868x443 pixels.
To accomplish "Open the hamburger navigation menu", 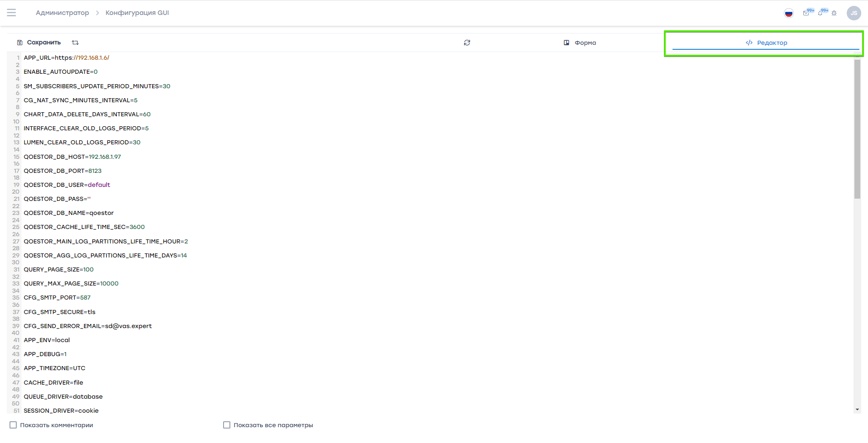I will click(12, 13).
